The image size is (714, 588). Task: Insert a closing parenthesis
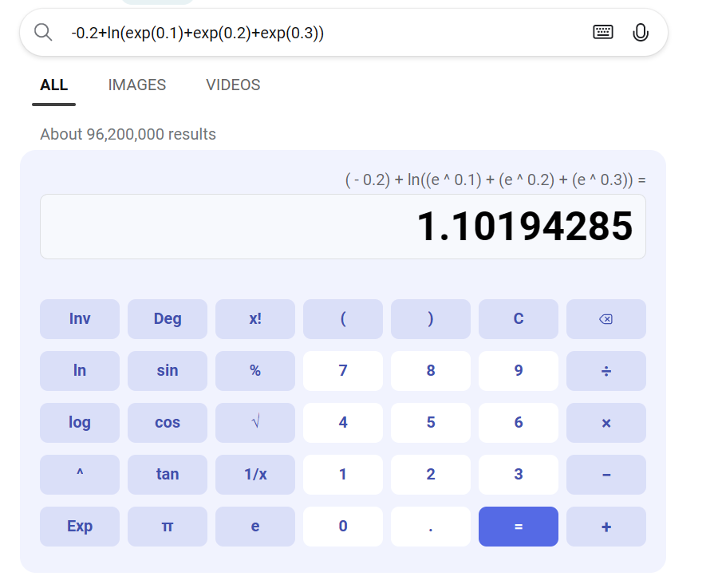(x=430, y=319)
